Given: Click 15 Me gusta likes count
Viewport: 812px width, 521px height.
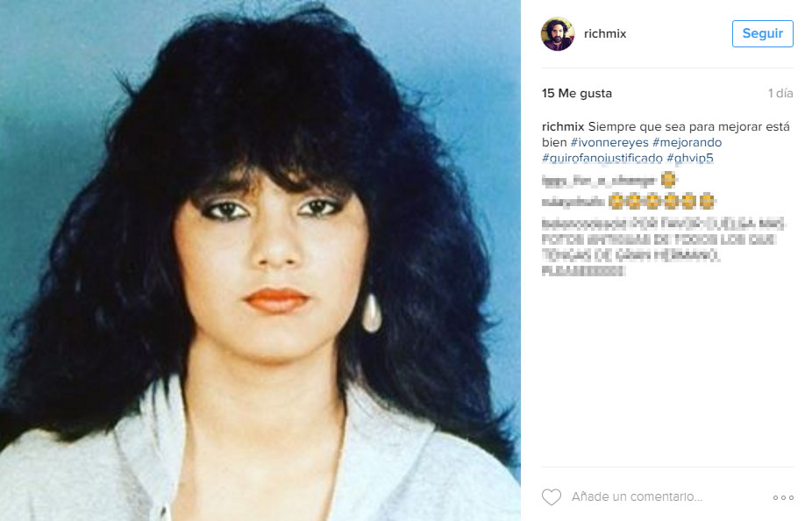Looking at the screenshot, I should point(576,93).
